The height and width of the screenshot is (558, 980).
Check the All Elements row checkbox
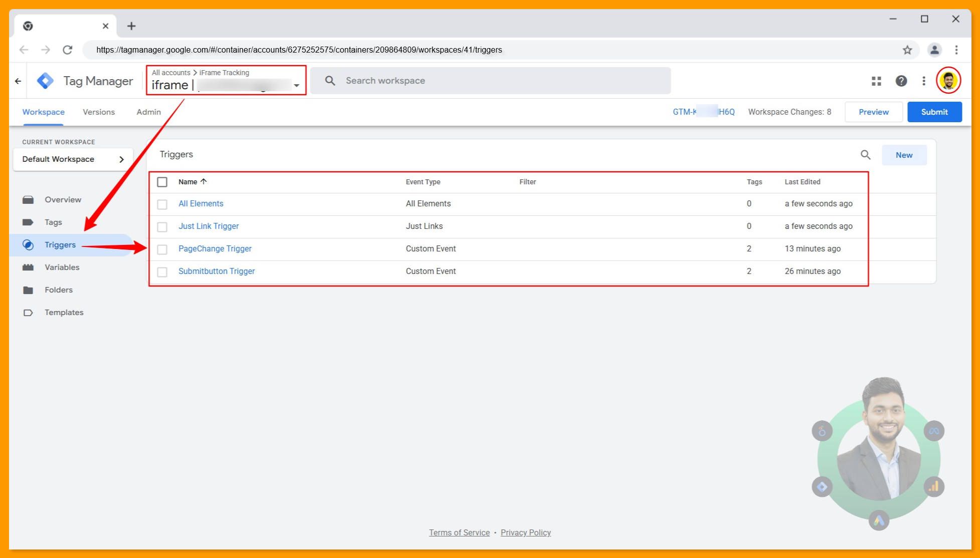tap(162, 204)
